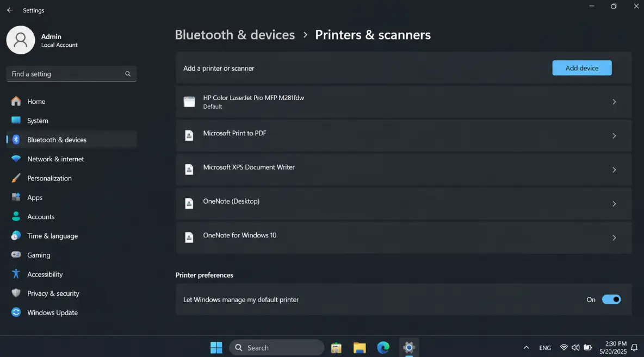Click the System monitor icon in sidebar
This screenshot has width=644, height=357.
(x=16, y=120)
